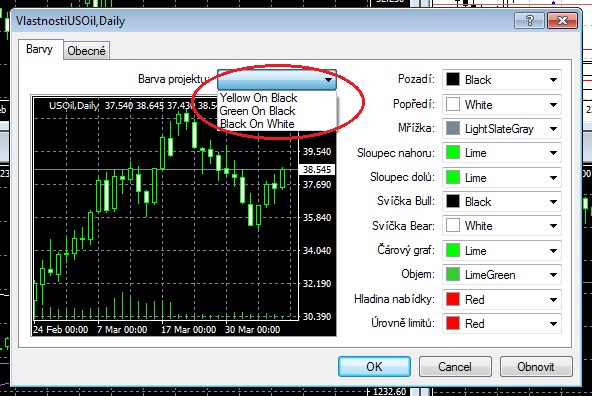Click the 37.690 price axis label
The height and width of the screenshot is (396, 592).
pos(317,185)
